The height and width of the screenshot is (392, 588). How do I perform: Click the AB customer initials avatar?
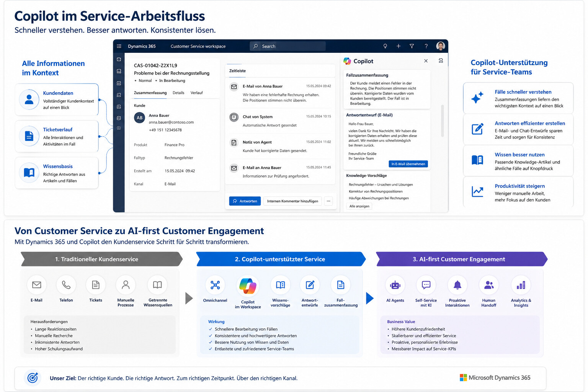[x=140, y=118]
